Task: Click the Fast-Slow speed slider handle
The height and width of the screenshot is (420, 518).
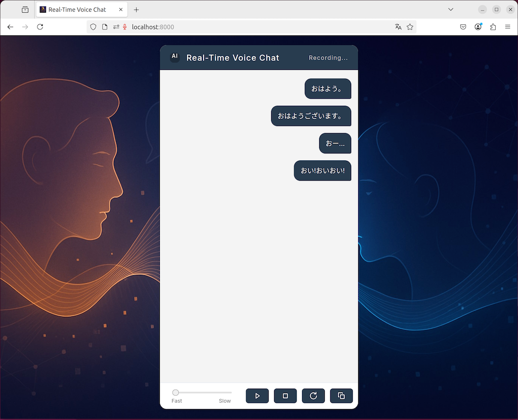Action: click(x=176, y=392)
